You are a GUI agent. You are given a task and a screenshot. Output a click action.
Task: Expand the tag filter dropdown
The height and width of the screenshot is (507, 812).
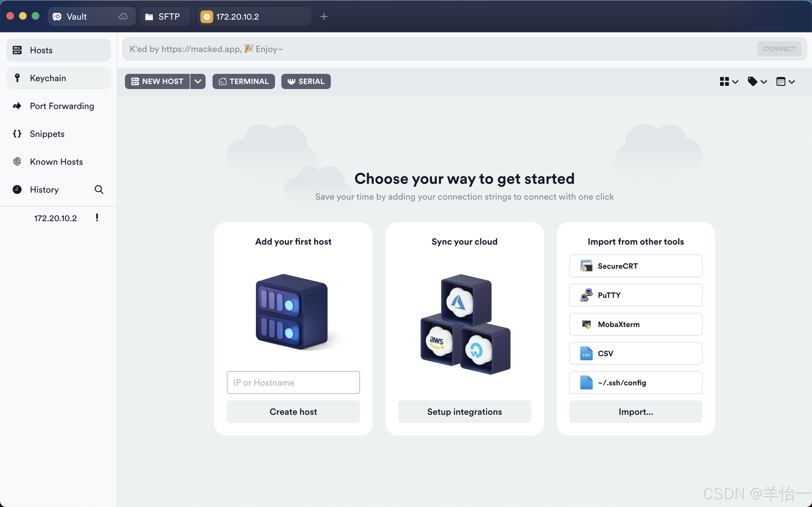pos(757,81)
